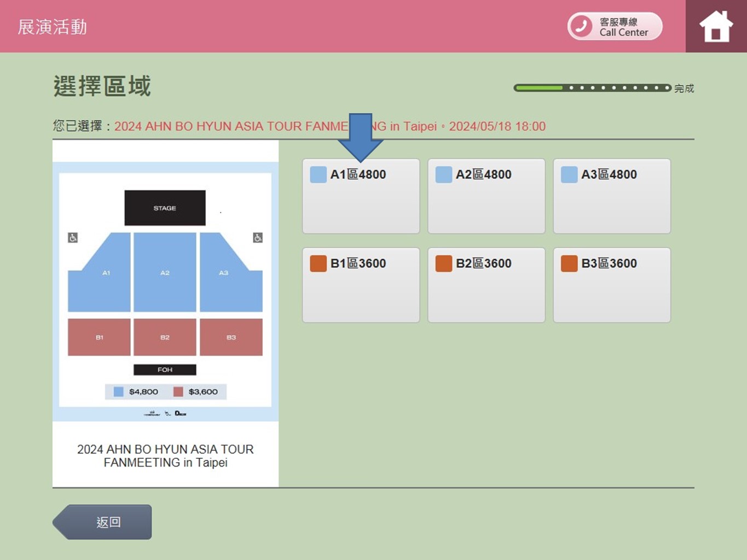The width and height of the screenshot is (747, 560).
Task: Click the left wheelchair accessibility icon
Action: 73,237
